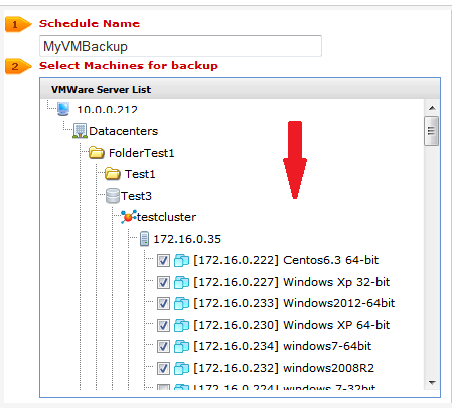Click the windows2008R2 VM icon
The height and width of the screenshot is (408, 452).
[181, 368]
